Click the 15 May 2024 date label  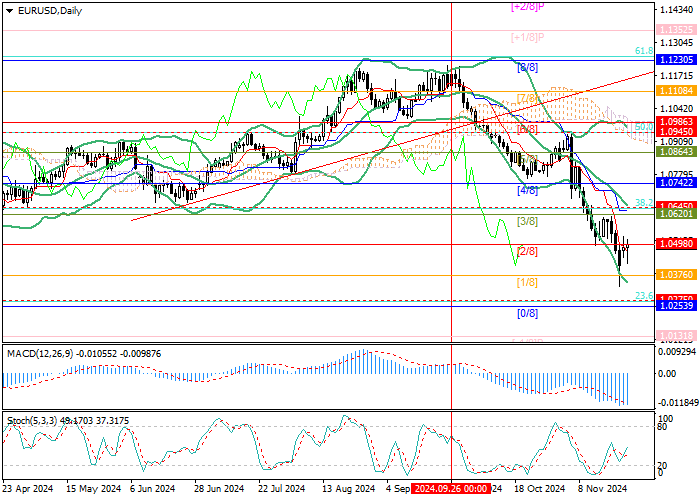point(94,489)
